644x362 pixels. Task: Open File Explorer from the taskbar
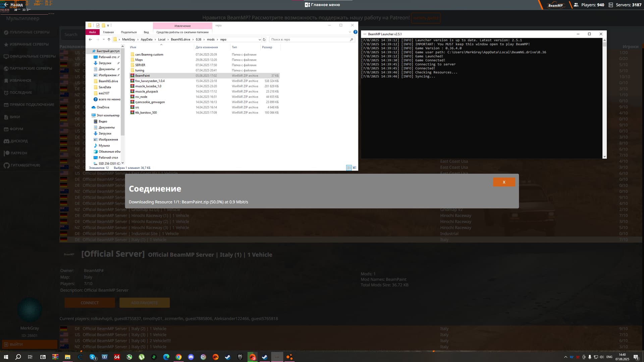[67, 357]
